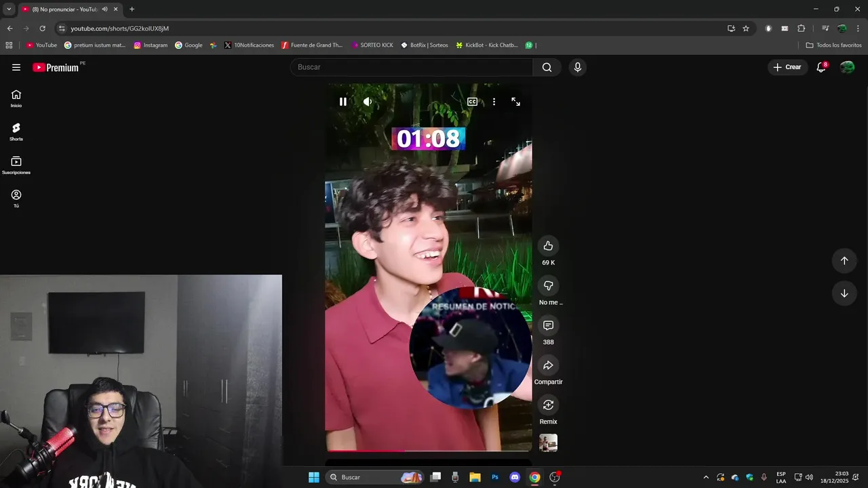Open the YouTube hamburger guide menu
The image size is (868, 488).
coord(16,67)
